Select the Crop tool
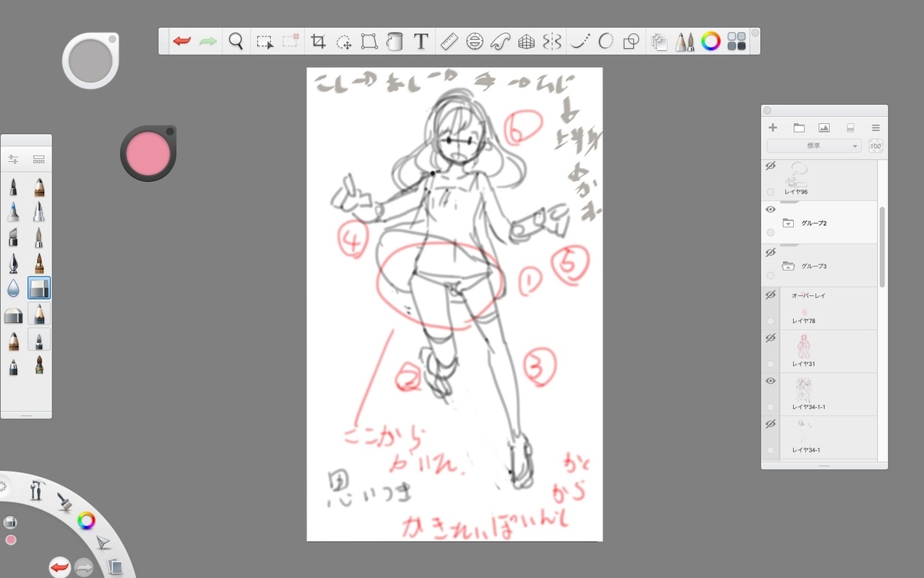Viewport: 924px width, 578px height. coord(318,42)
